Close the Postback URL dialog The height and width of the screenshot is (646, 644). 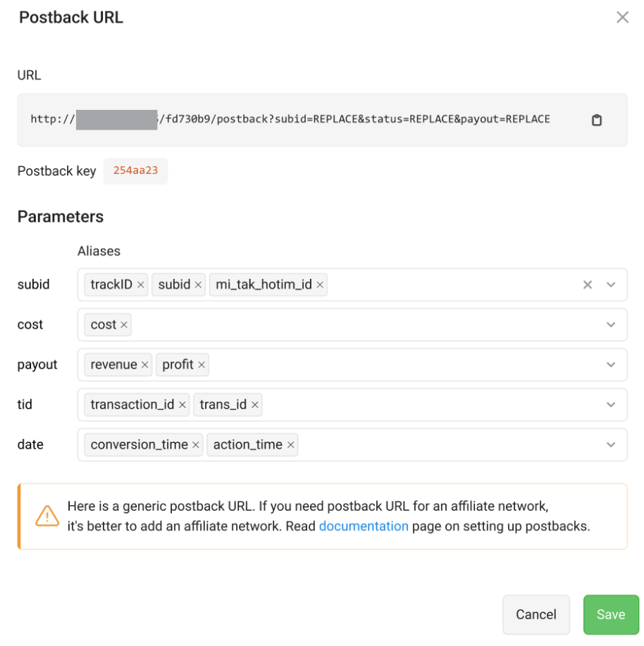622,18
